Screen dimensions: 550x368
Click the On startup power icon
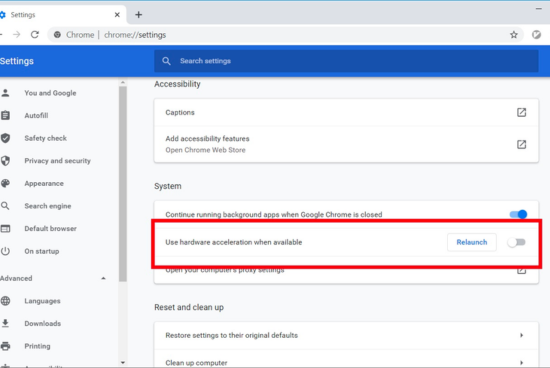pyautogui.click(x=5, y=251)
